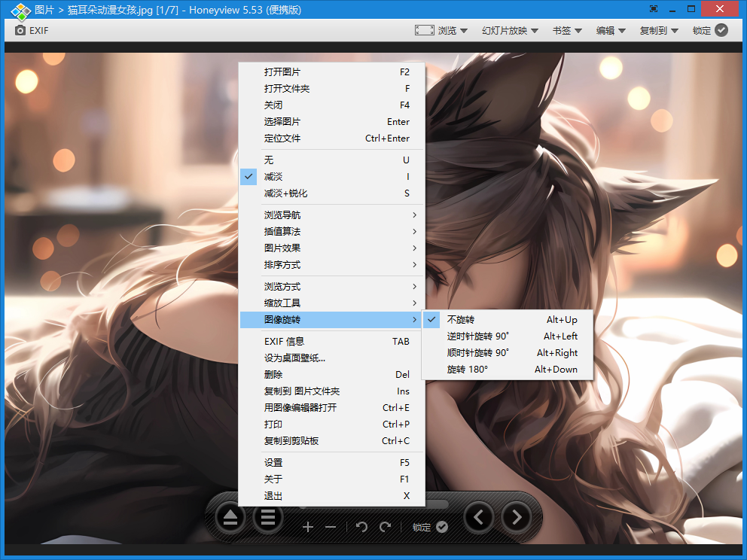The height and width of the screenshot is (560, 747).
Task: Choose 删除 menu entry
Action: [331, 375]
